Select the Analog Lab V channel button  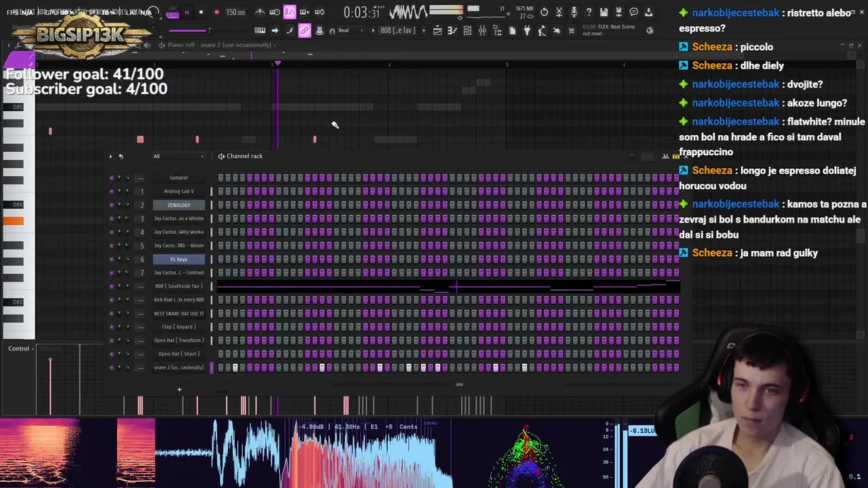coord(179,191)
